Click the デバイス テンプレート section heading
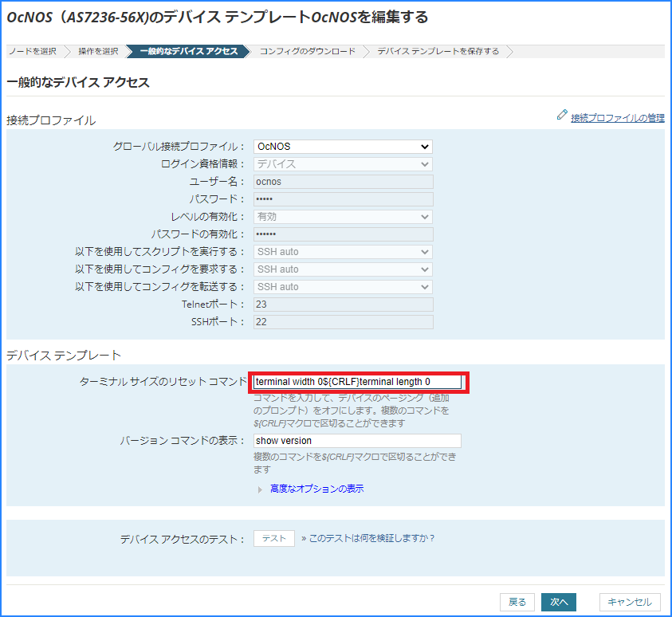Image resolution: width=672 pixels, height=617 pixels. (64, 356)
